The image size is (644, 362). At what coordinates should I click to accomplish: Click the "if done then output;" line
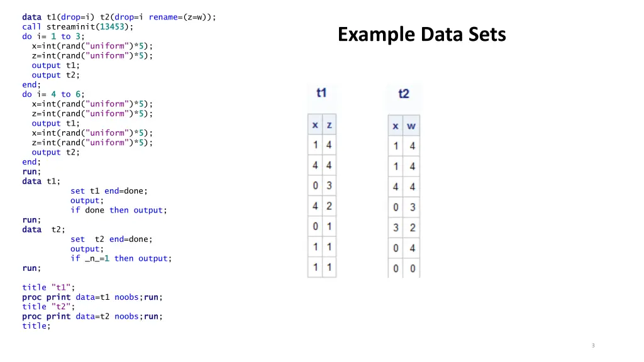pyautogui.click(x=119, y=210)
